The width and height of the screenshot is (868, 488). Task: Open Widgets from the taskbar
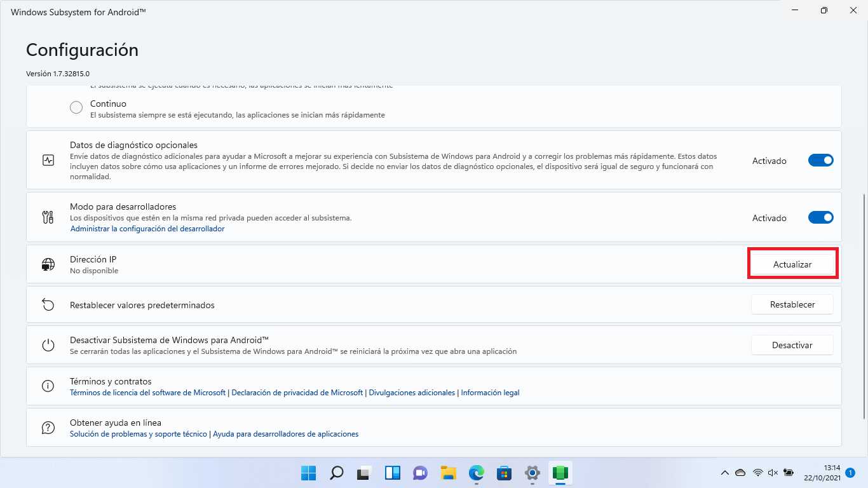click(x=392, y=473)
